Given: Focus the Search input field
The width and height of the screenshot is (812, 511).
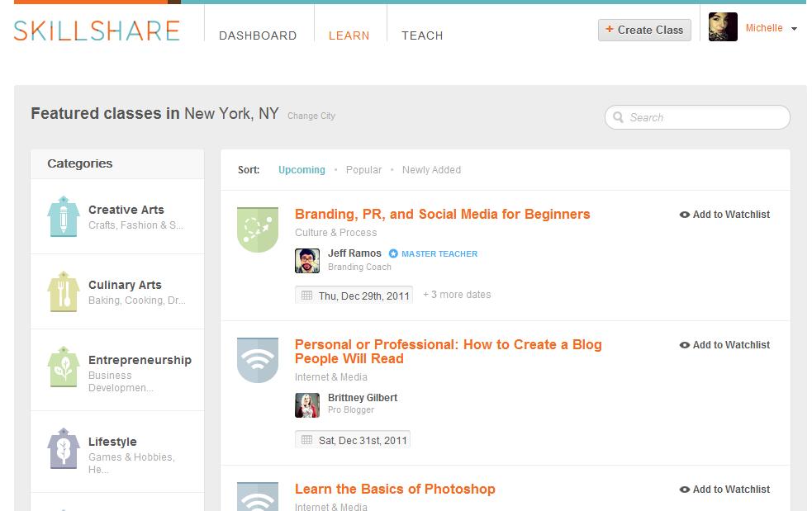Looking at the screenshot, I should tap(697, 117).
